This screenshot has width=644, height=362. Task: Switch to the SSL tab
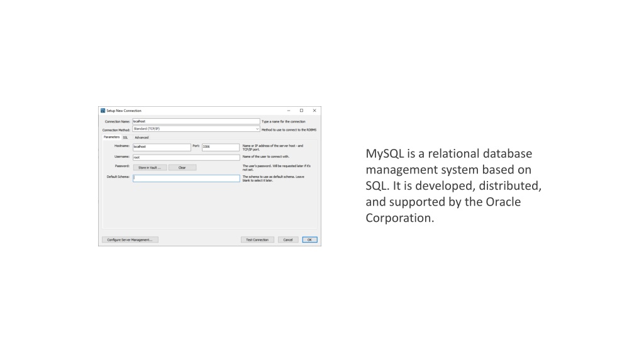125,138
